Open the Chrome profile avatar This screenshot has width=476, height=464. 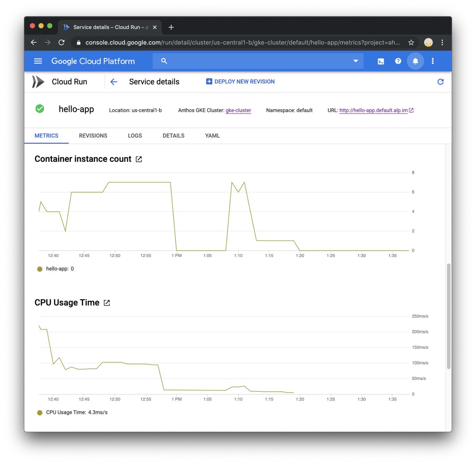(x=428, y=42)
